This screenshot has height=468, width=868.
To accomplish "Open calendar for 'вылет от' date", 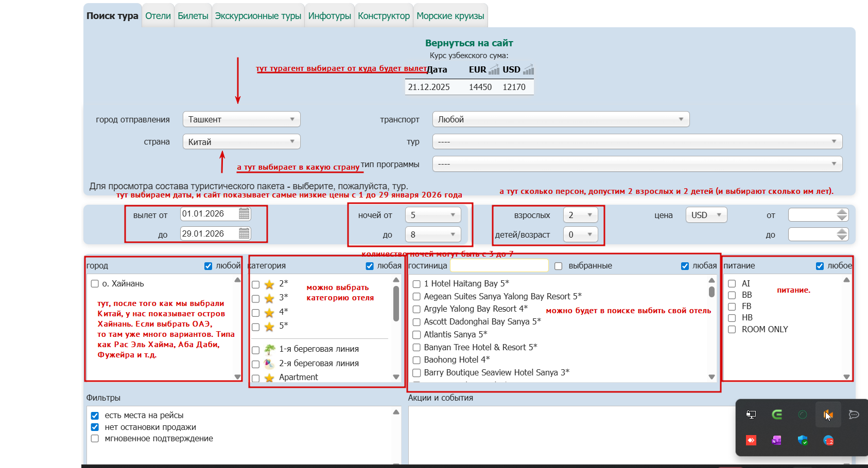I will pos(244,214).
